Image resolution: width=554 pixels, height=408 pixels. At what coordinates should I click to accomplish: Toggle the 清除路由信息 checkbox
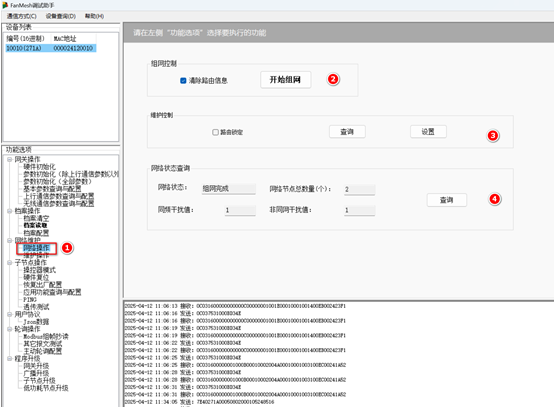pyautogui.click(x=183, y=81)
